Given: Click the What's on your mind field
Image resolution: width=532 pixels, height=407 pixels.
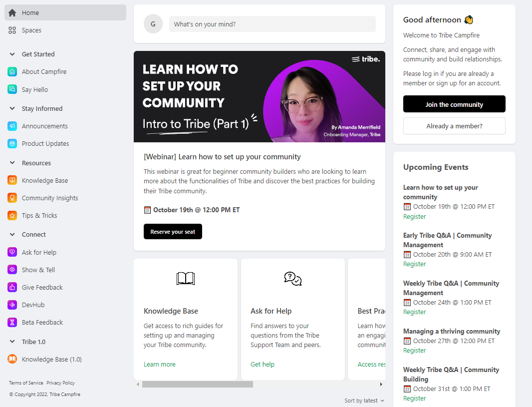Looking at the screenshot, I should pos(272,24).
